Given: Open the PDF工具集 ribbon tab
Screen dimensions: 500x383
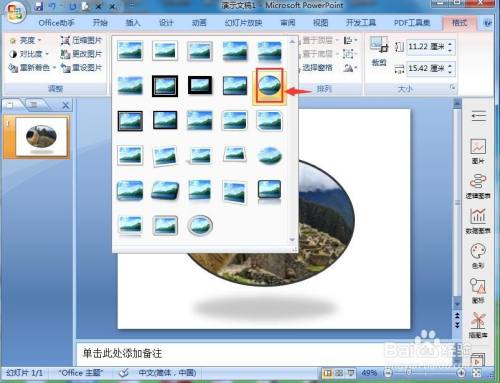Looking at the screenshot, I should click(x=412, y=23).
